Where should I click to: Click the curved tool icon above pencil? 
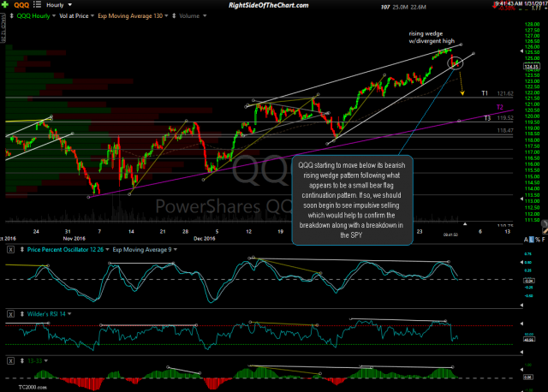click(x=545, y=223)
